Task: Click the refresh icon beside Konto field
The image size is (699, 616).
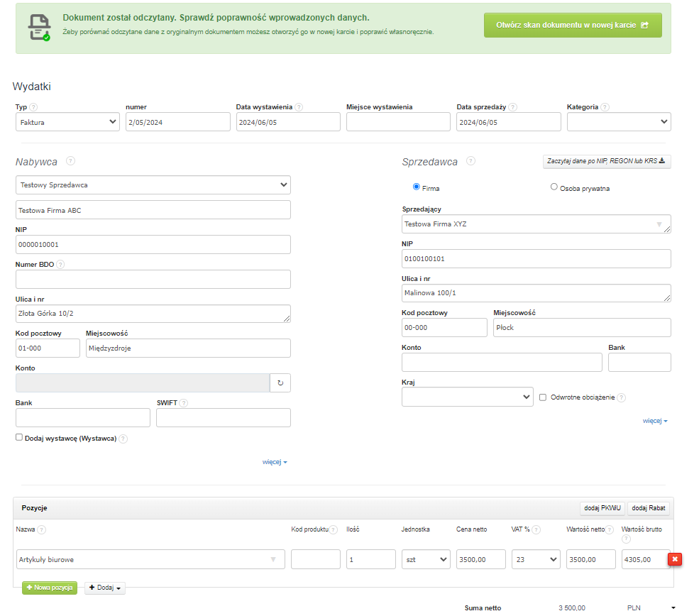Action: click(x=280, y=383)
